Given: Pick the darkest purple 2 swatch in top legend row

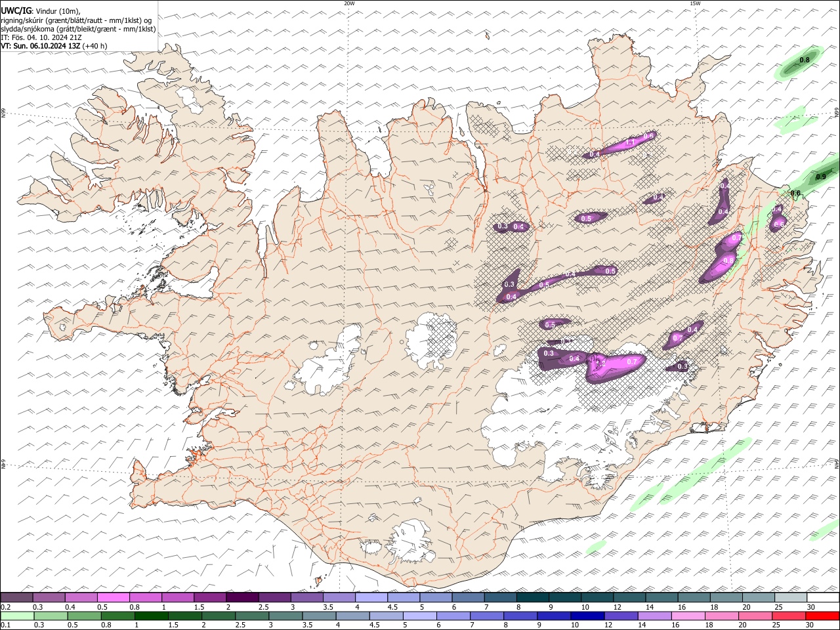Looking at the screenshot, I should click(242, 597).
